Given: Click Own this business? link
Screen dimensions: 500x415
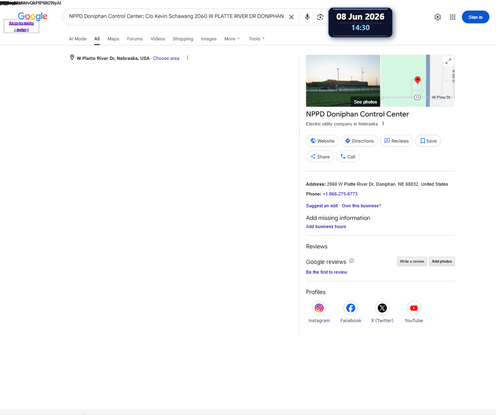Looking at the screenshot, I should [361, 206].
